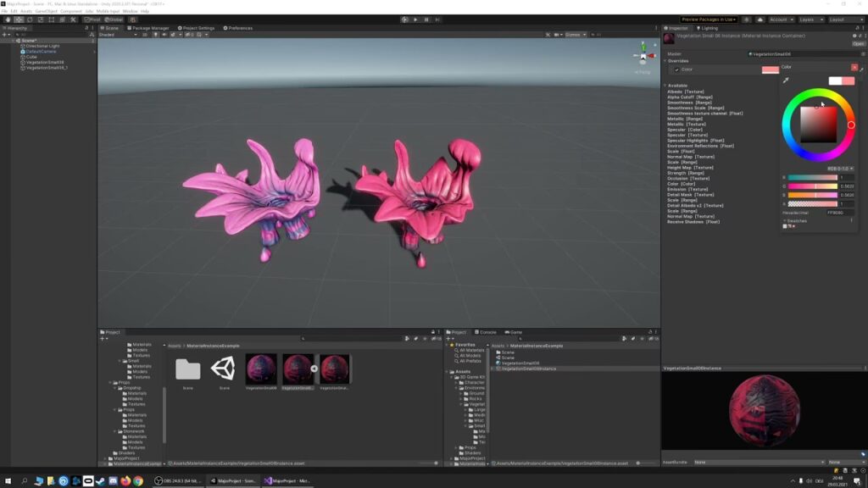Select the Move tool in the toolbar
Screen dimensions: 868x488
[x=19, y=19]
